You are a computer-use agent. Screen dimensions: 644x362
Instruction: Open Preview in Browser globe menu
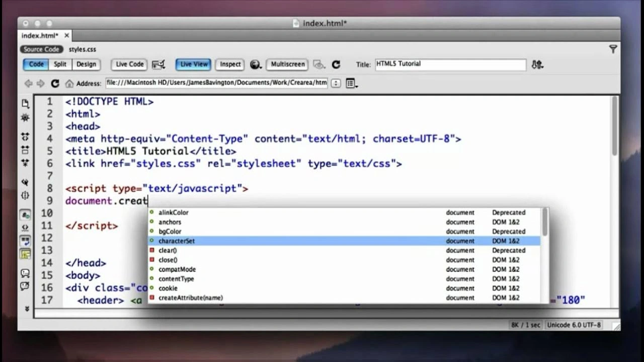coord(256,64)
